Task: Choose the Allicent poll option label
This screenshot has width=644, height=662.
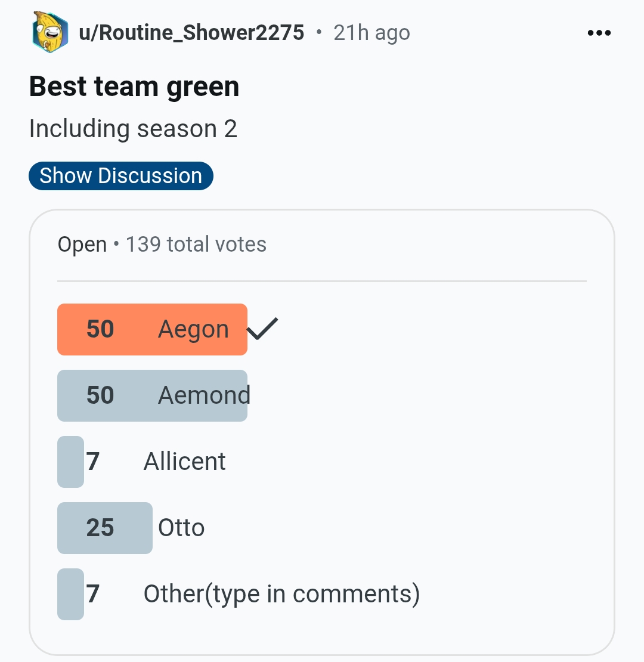Action: tap(184, 462)
